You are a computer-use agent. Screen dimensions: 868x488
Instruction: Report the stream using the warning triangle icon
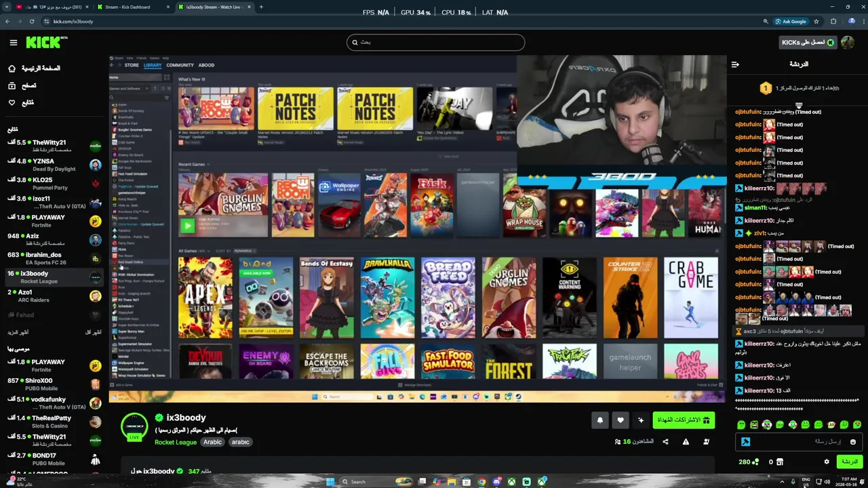686,441
